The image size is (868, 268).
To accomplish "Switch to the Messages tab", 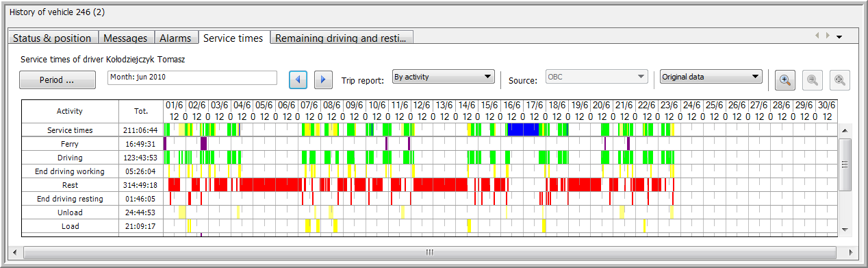I will (x=126, y=38).
